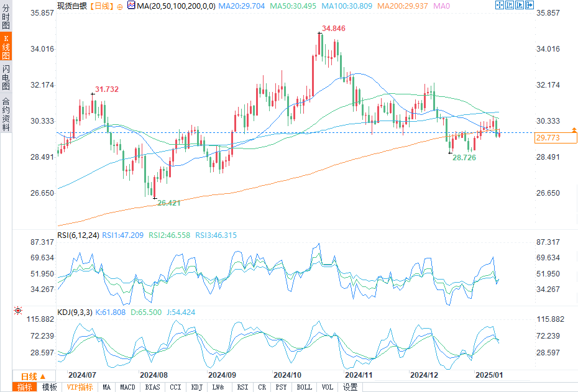Select the 模板 bottom tab
Image resolution: width=578 pixels, height=392 pixels.
(x=48, y=387)
